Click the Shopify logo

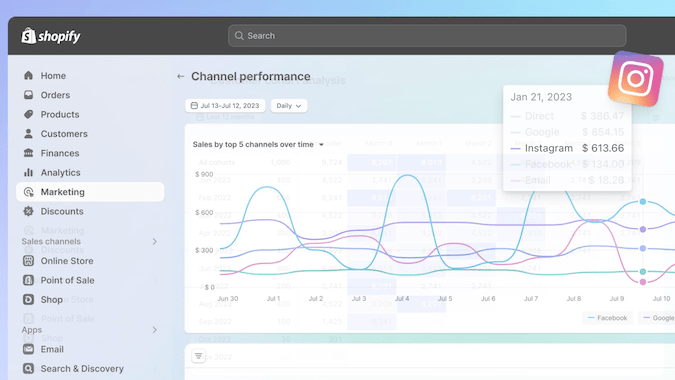(51, 36)
